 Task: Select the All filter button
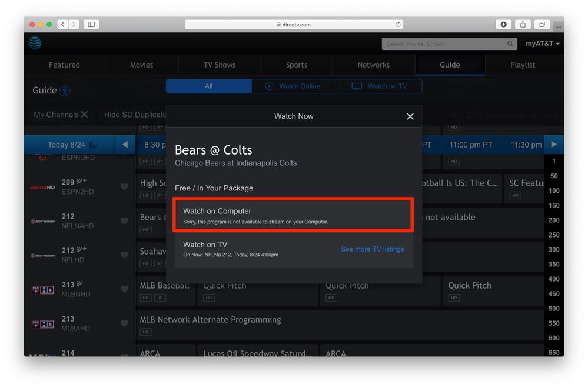point(209,86)
